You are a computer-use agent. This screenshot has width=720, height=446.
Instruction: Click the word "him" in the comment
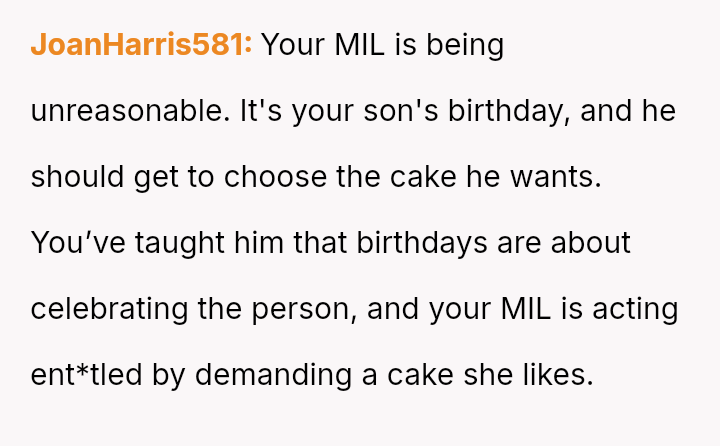(x=259, y=243)
